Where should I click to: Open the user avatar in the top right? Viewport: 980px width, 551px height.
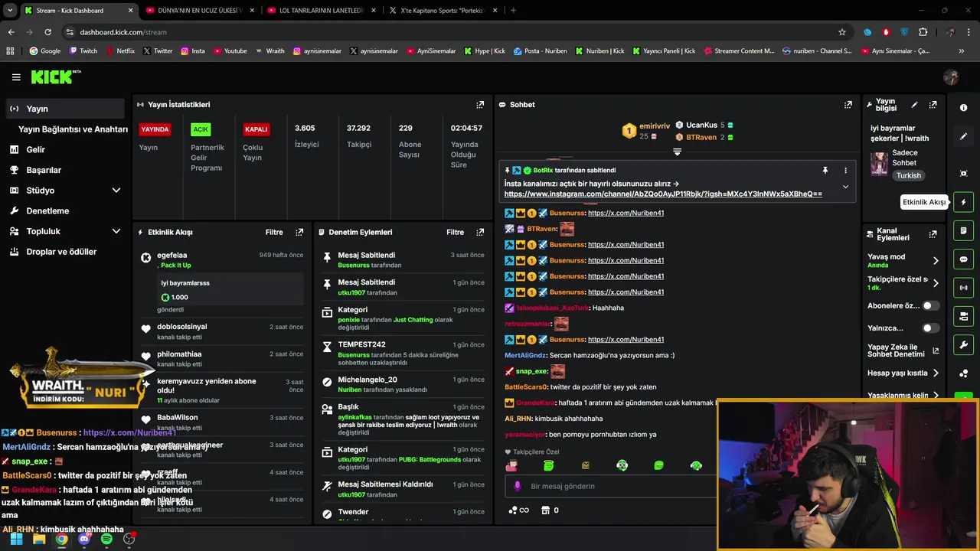pyautogui.click(x=951, y=77)
